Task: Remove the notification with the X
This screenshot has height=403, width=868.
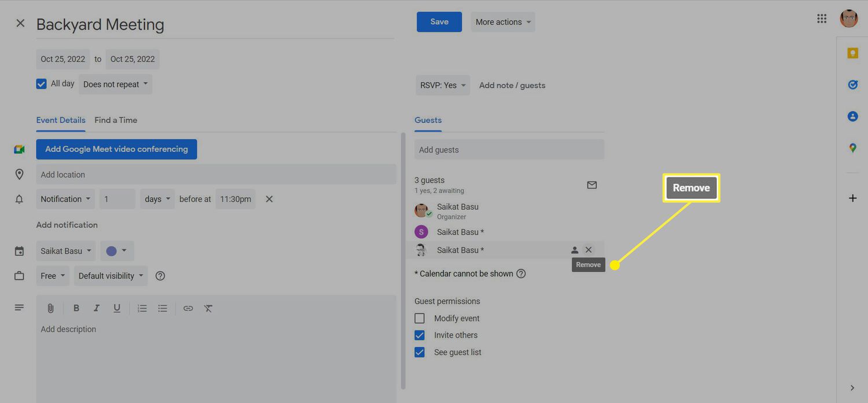Action: (x=269, y=199)
